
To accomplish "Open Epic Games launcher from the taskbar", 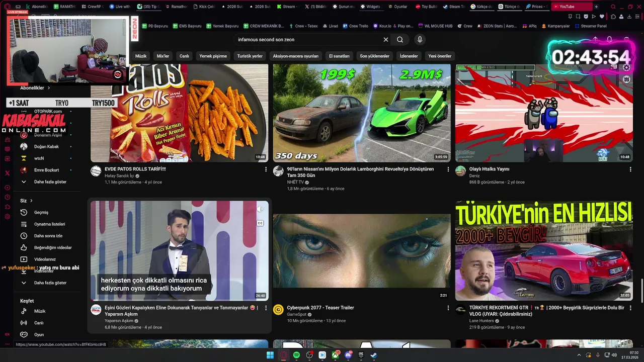I will [x=361, y=355].
